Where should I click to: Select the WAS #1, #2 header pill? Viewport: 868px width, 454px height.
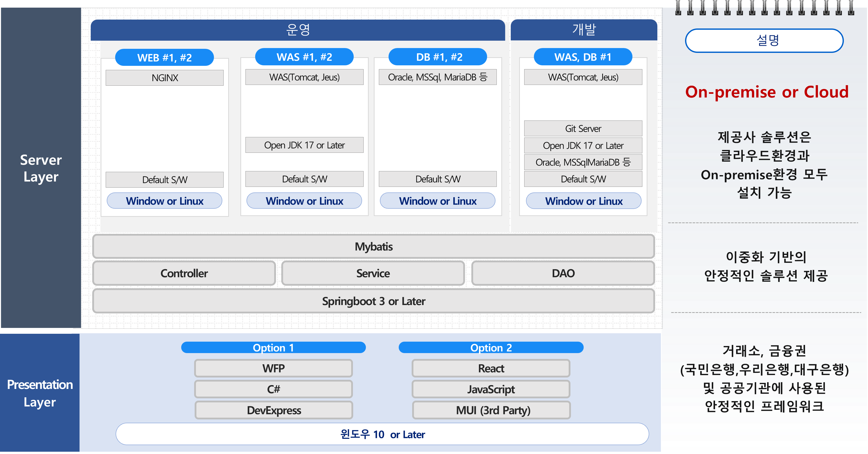tap(304, 57)
